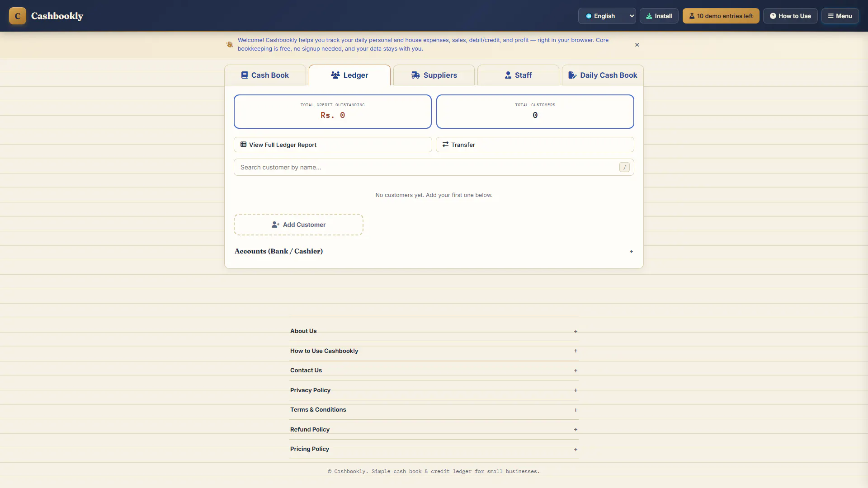Click the person icon on Staff tab
Image resolution: width=868 pixels, height=488 pixels.
pos(508,75)
